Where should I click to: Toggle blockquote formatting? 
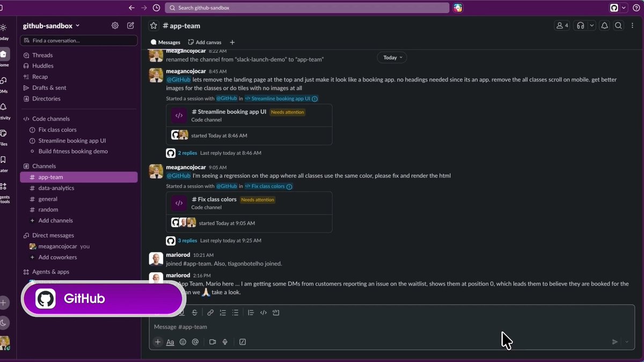click(x=251, y=313)
